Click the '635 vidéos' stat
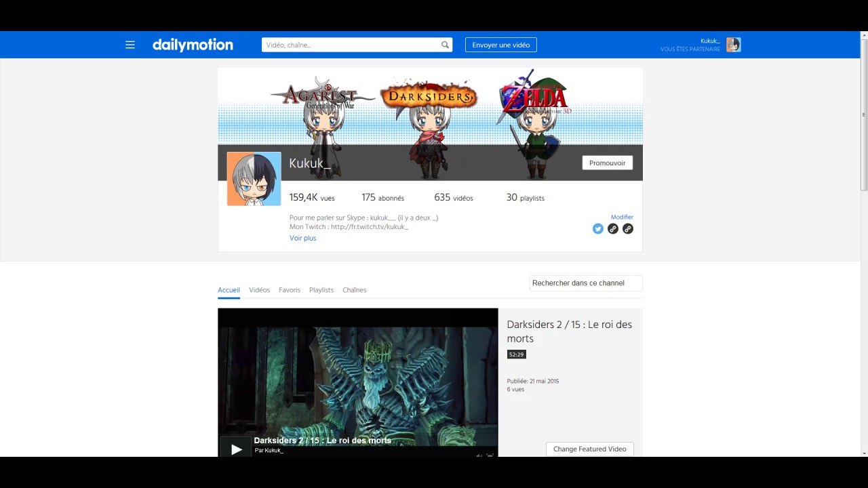Screen dimensions: 868x488 (454, 197)
